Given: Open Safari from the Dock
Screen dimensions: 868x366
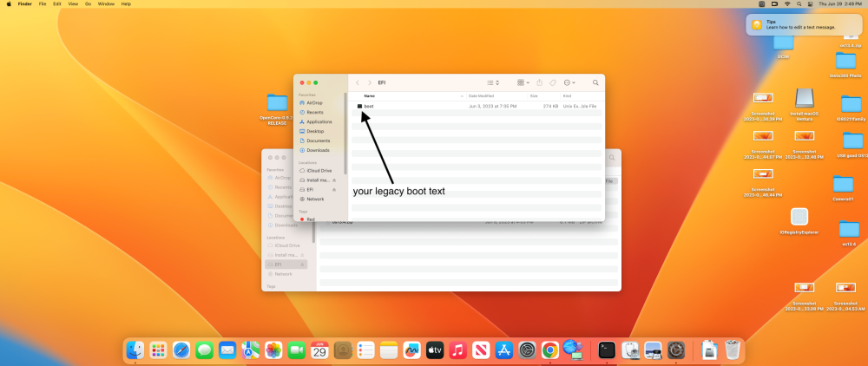Looking at the screenshot, I should coord(181,350).
